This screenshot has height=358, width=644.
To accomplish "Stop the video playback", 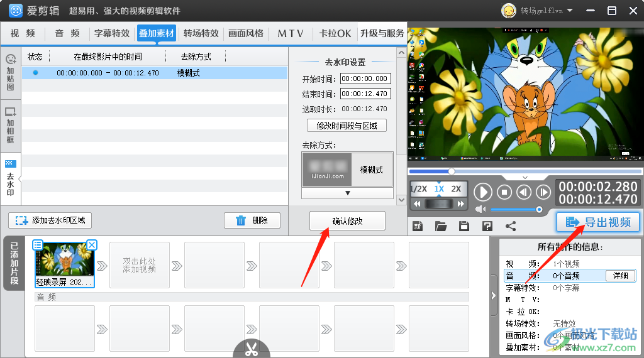I will coord(504,192).
